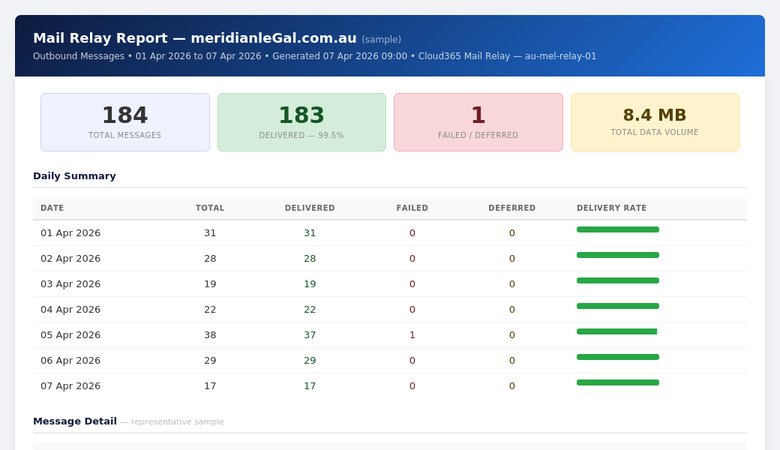Select the 01 Apr 2026 date cell
The width and height of the screenshot is (780, 450).
[71, 233]
